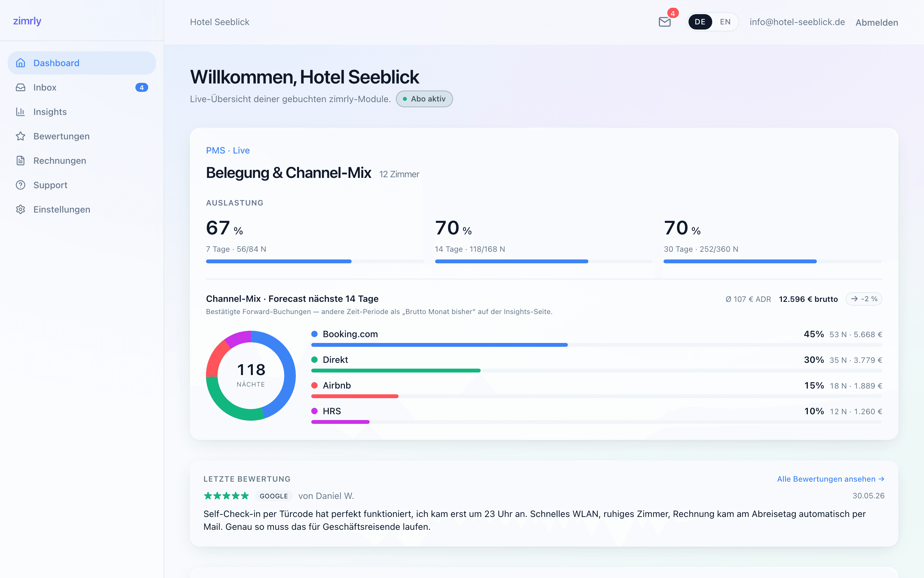Viewport: 924px width, 578px height.
Task: Click the 7 Tage · 56/84 N text
Action: (236, 249)
